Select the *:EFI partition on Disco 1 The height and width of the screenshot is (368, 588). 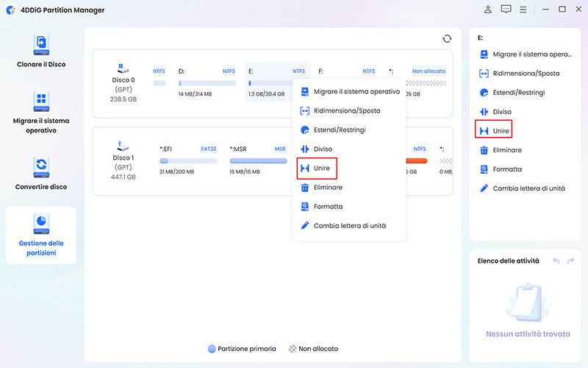(x=187, y=160)
